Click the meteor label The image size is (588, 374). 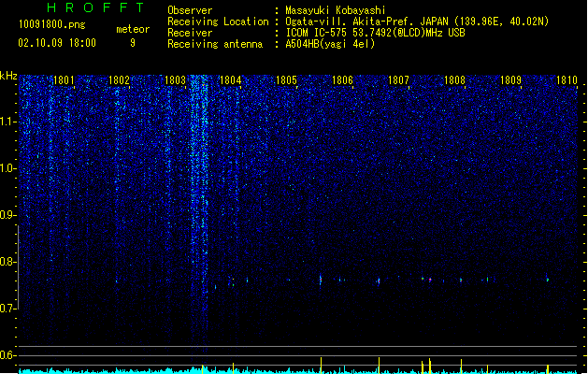click(x=133, y=29)
